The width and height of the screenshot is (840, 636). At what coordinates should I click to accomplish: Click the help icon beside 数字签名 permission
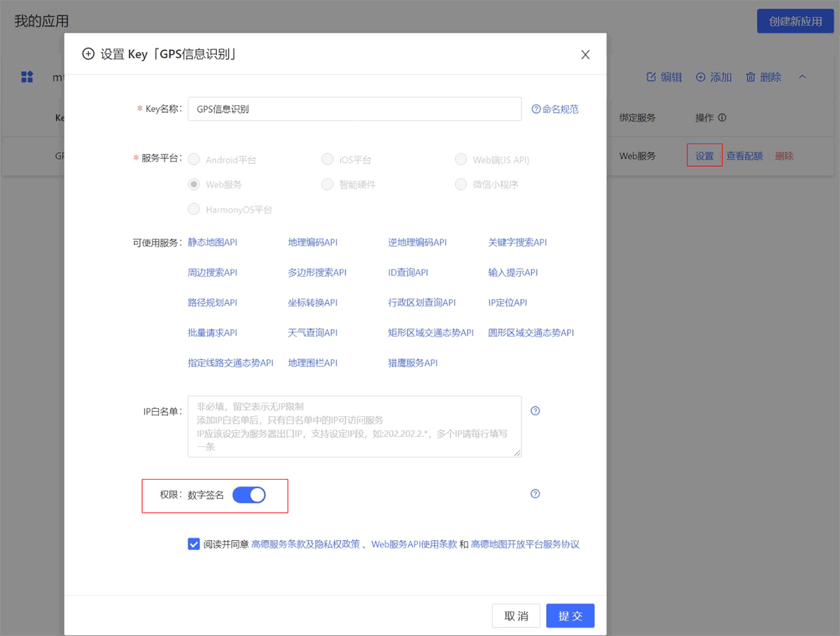(x=535, y=494)
